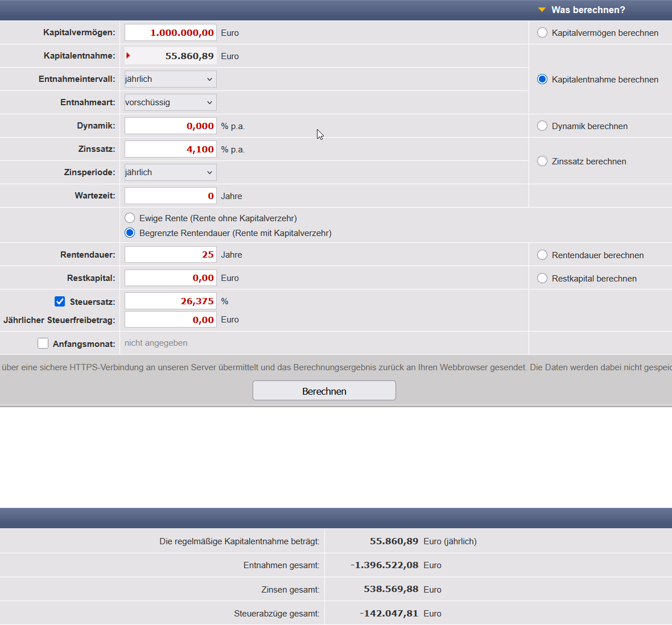
Task: Select 'Rentendauer berechnen' radio button
Action: (542, 255)
